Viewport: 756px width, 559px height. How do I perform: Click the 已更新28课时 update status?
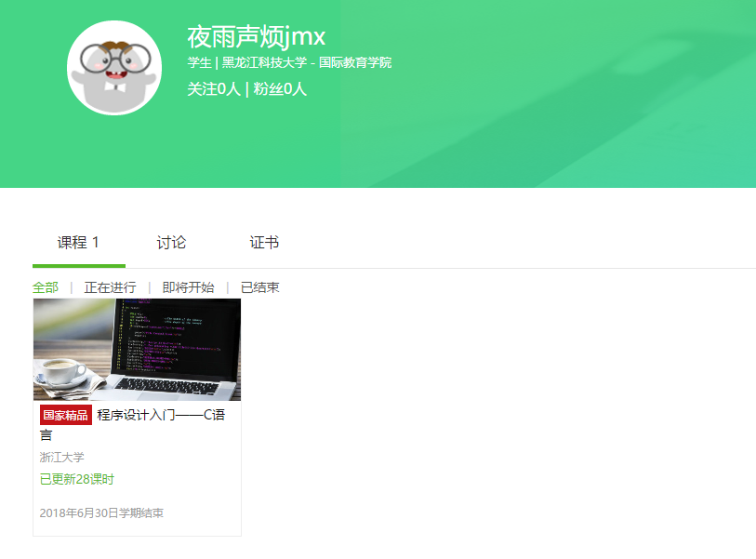pos(76,479)
